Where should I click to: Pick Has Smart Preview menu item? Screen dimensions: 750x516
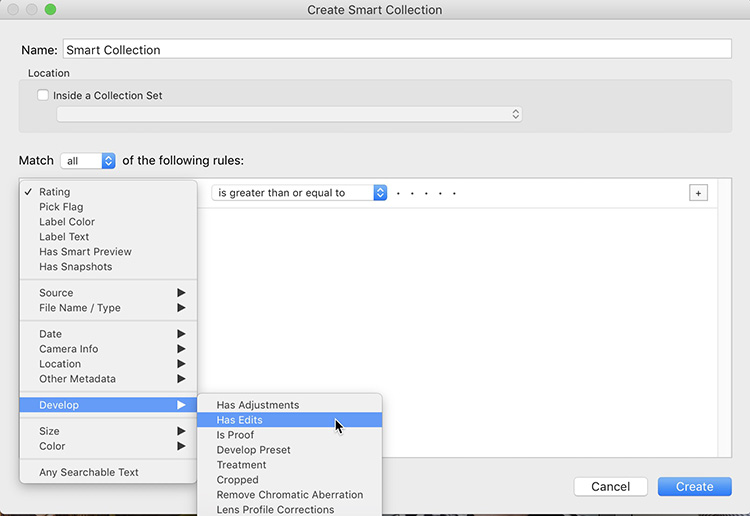[85, 252]
